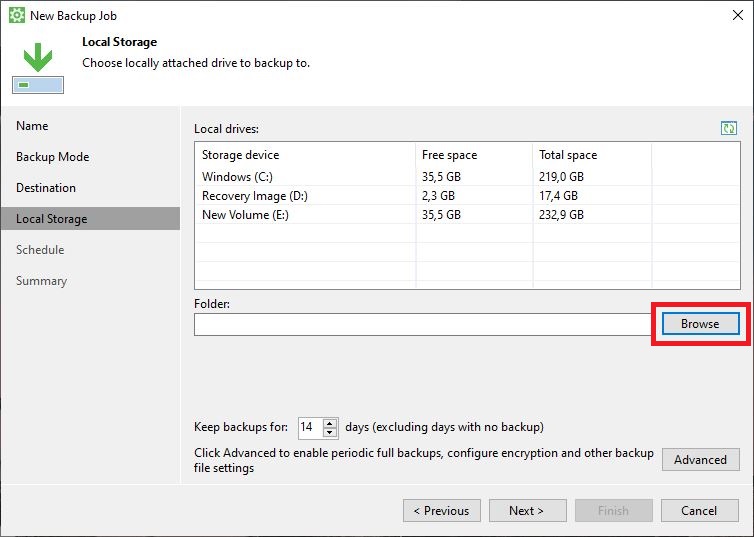Click the green download arrow drive icon
754x537 pixels.
pos(38,68)
